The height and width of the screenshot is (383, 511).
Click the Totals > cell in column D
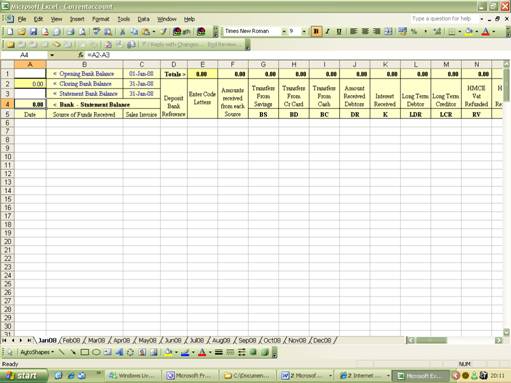[174, 74]
